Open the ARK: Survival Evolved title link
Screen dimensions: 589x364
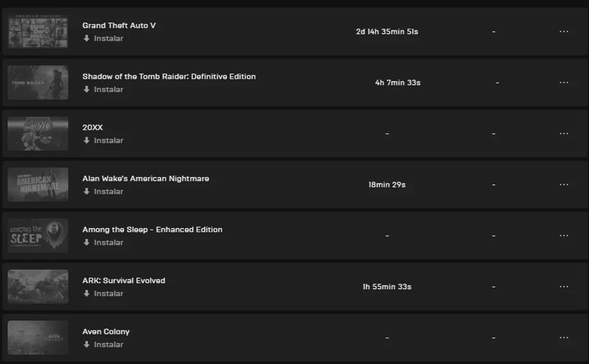124,281
